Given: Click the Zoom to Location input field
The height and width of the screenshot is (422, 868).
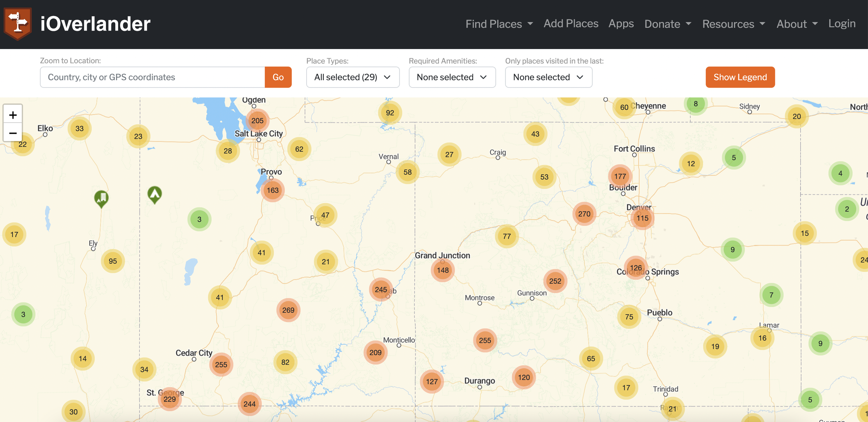Looking at the screenshot, I should click(152, 77).
